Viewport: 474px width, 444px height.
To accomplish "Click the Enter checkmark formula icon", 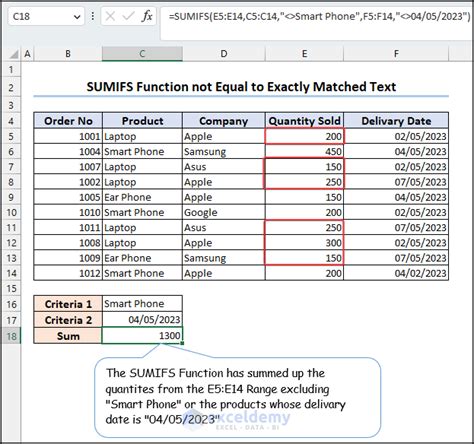I will click(x=128, y=16).
